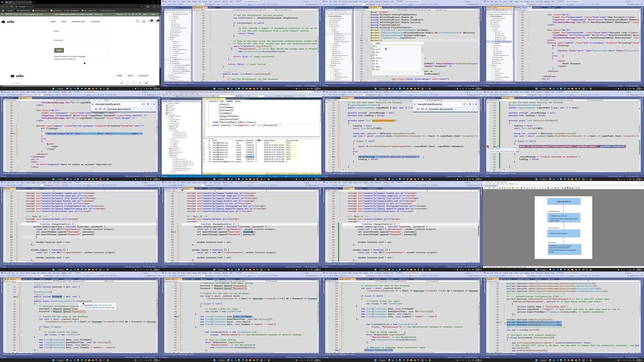This screenshot has width=644, height=362.
Task: Click the browser reload icon in the login page window
Action: [11, 6]
